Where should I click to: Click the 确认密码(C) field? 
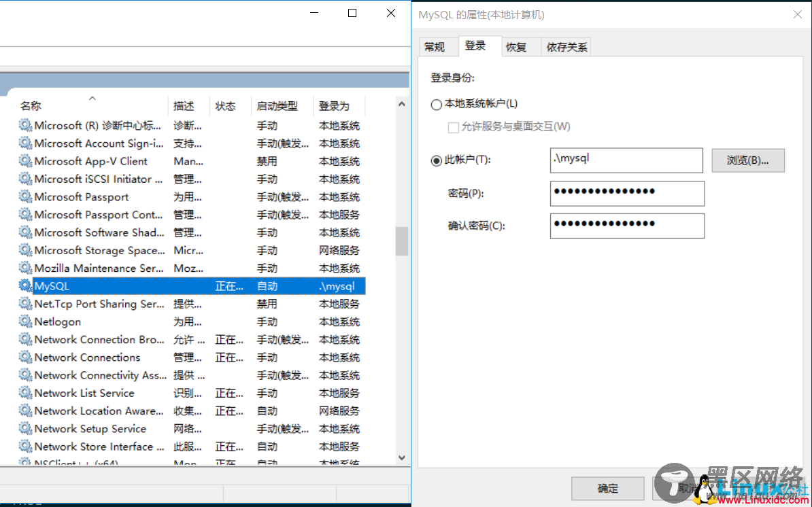coord(627,226)
